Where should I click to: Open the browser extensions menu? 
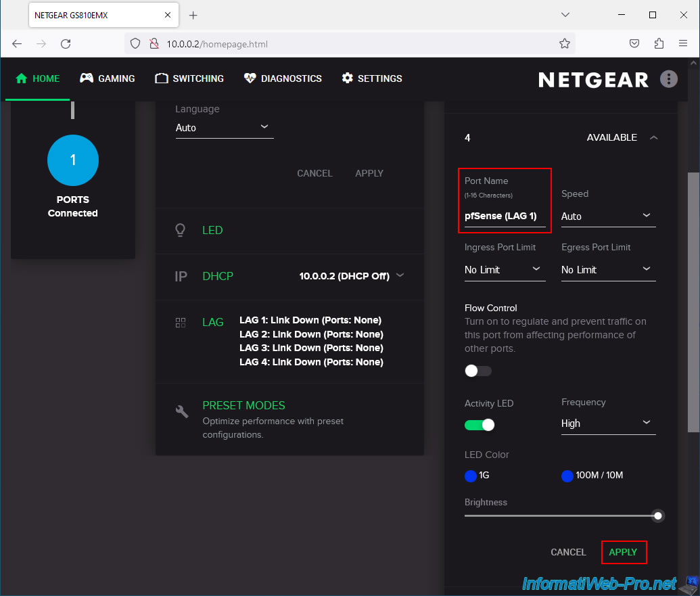click(659, 44)
